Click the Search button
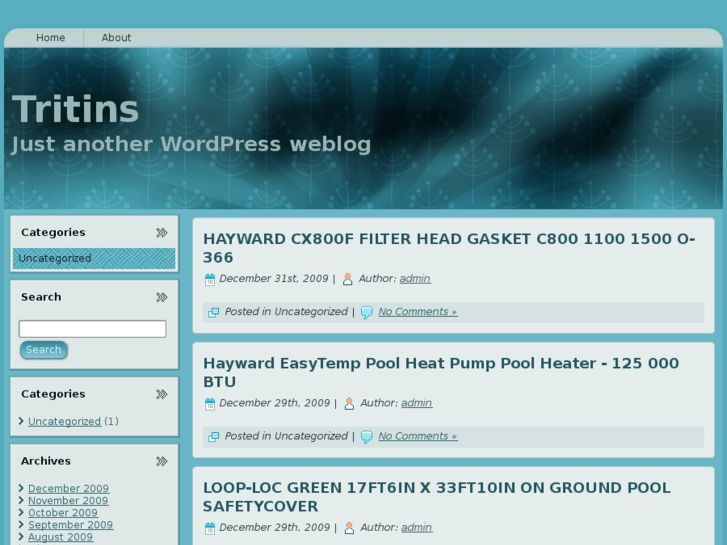 tap(44, 350)
